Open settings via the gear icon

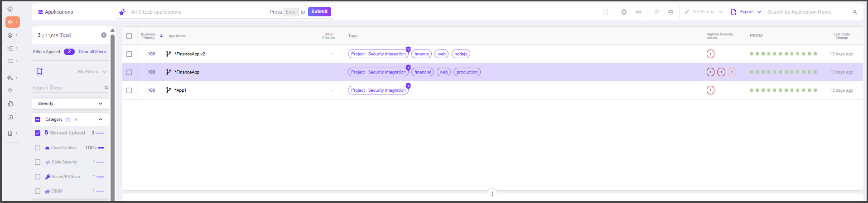click(624, 12)
